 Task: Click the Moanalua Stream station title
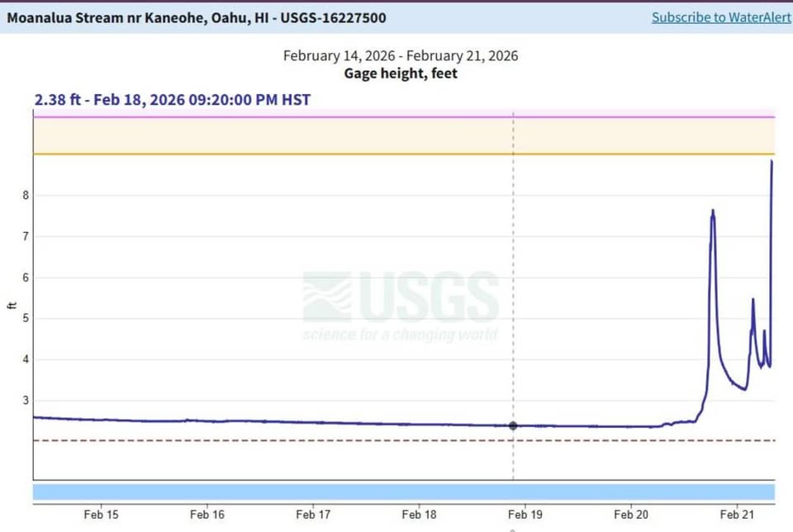197,17
